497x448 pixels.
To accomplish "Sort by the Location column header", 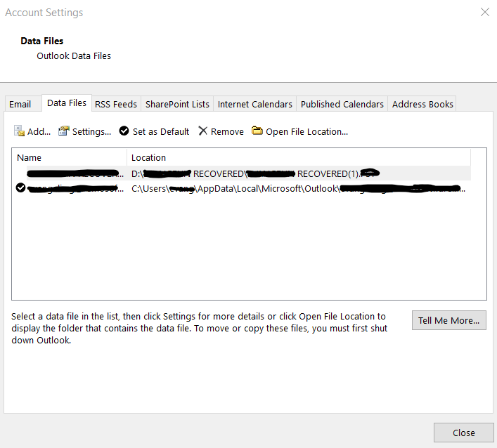I will click(x=299, y=157).
